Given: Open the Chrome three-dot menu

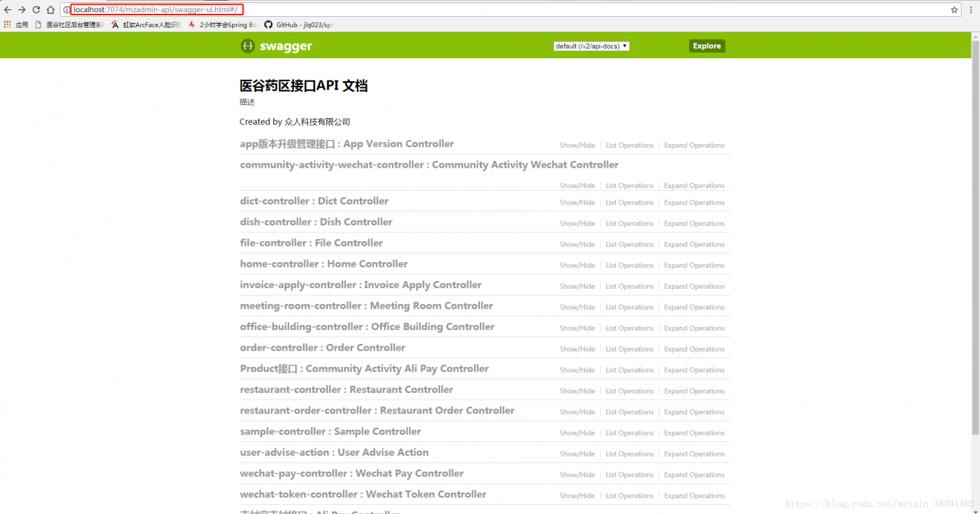Looking at the screenshot, I should coord(971,10).
